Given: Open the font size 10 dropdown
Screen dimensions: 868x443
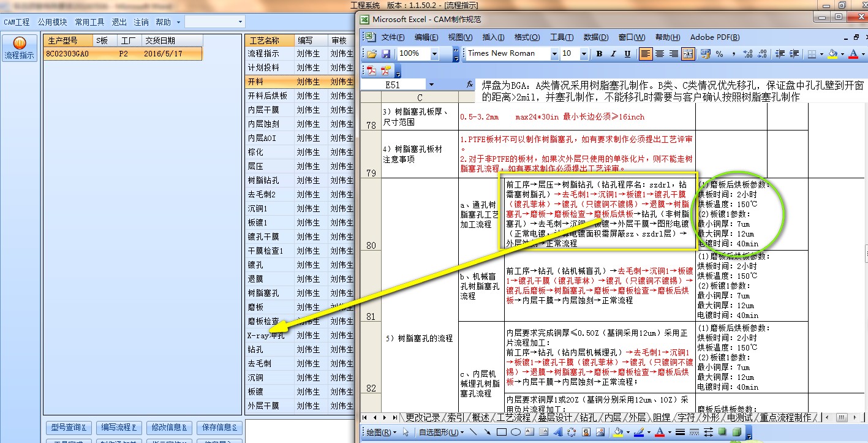Looking at the screenshot, I should [584, 54].
